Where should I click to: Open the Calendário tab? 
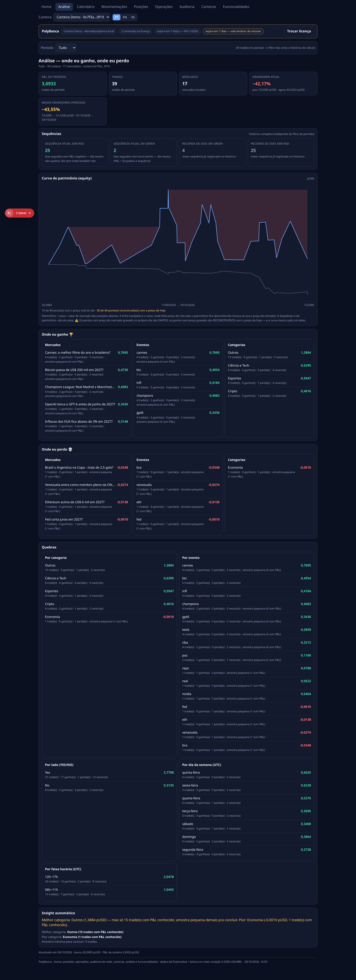coord(86,7)
